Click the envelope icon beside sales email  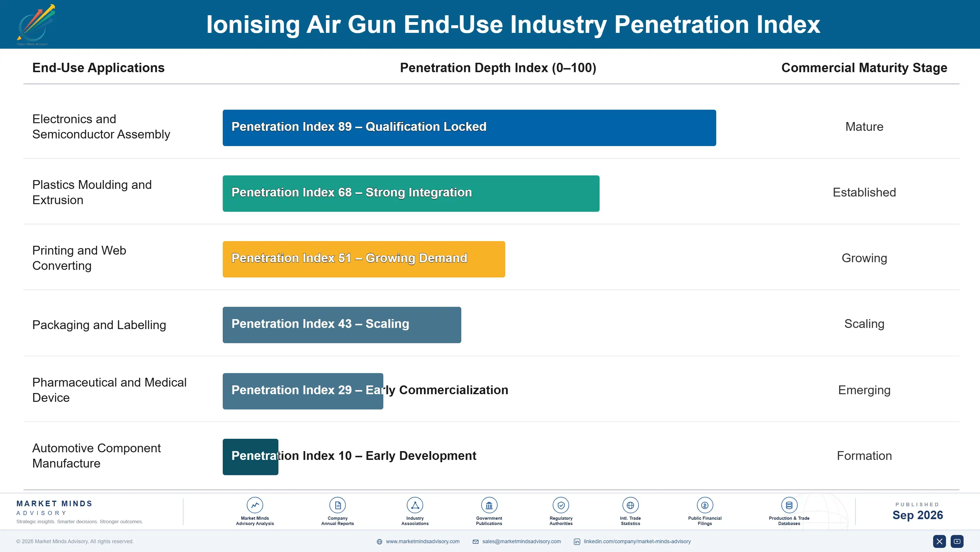[x=476, y=542]
